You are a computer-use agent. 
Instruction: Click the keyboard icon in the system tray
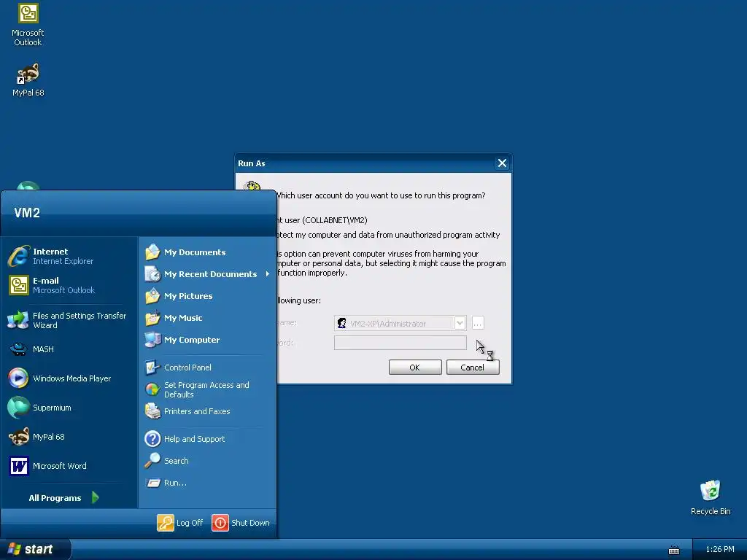click(673, 550)
